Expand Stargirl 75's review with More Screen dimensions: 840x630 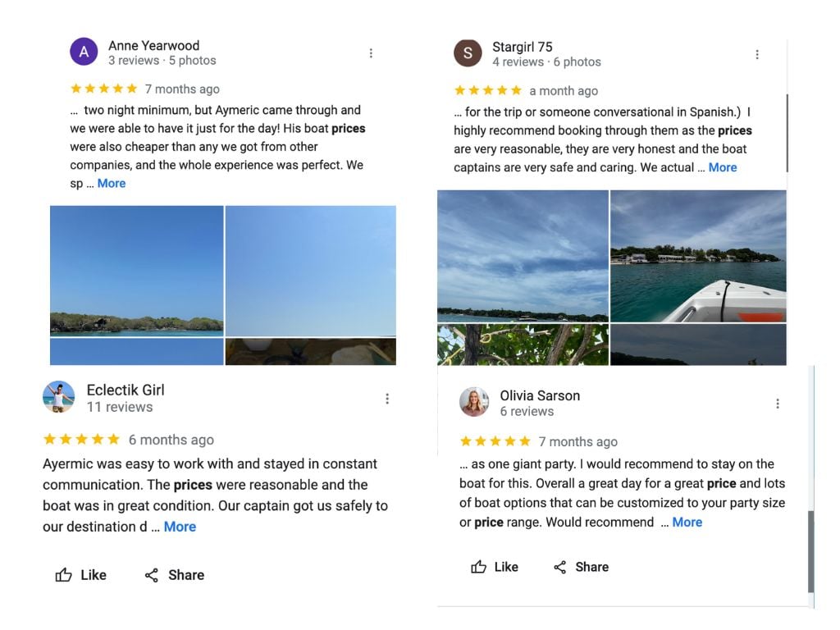pyautogui.click(x=723, y=167)
